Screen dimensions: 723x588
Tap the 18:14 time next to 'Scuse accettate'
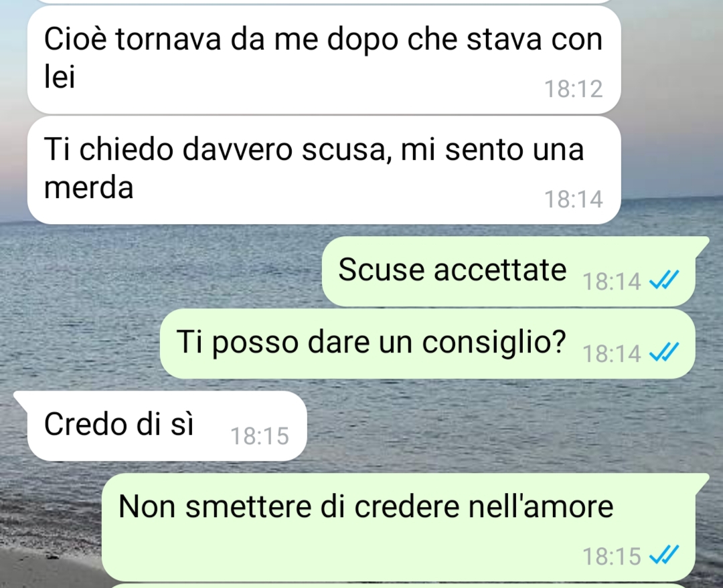[611, 281]
